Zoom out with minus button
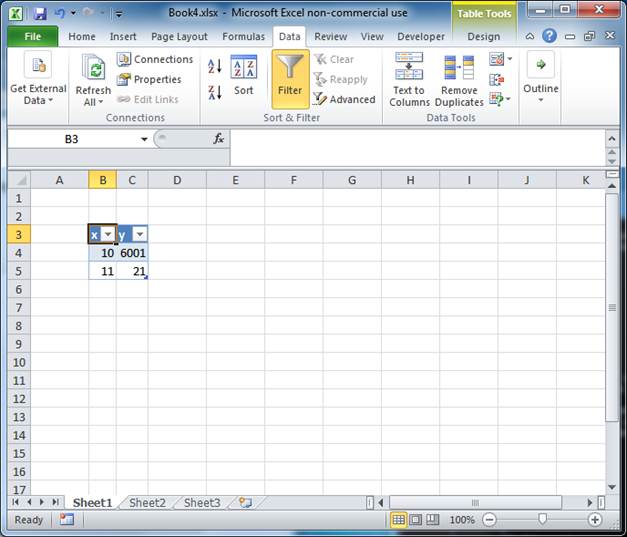Screen dimensions: 627x537 (489, 519)
